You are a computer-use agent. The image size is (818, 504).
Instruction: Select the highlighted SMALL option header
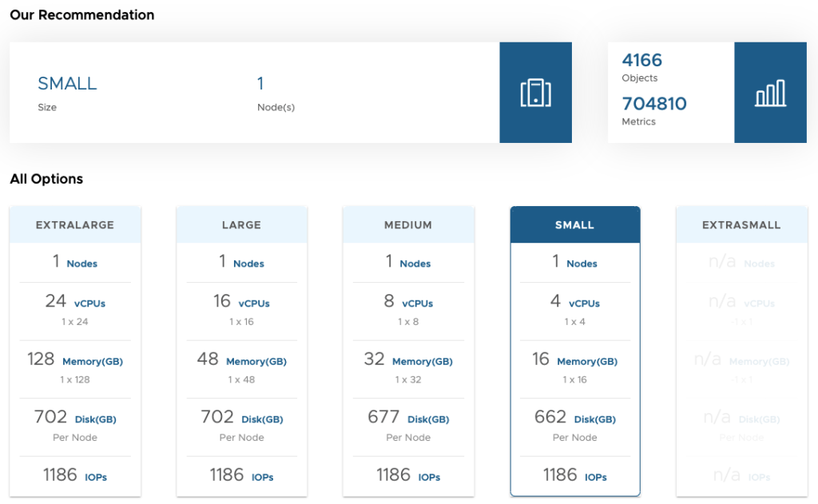pyautogui.click(x=574, y=225)
